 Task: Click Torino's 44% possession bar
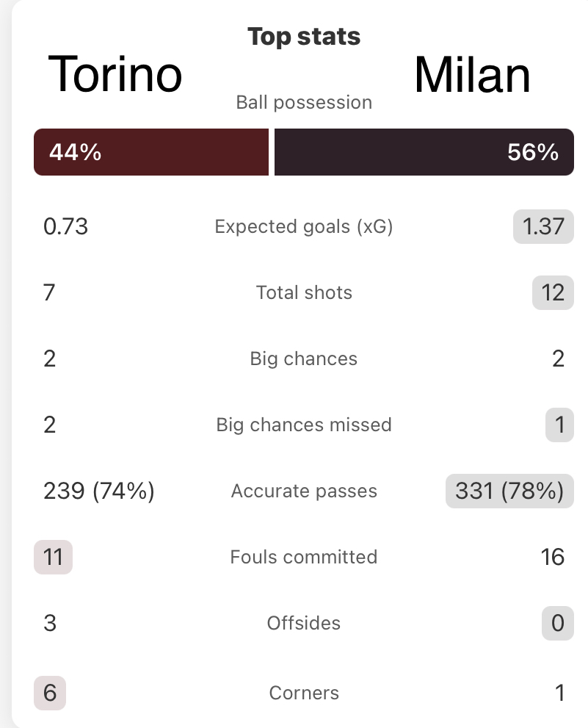[151, 152]
